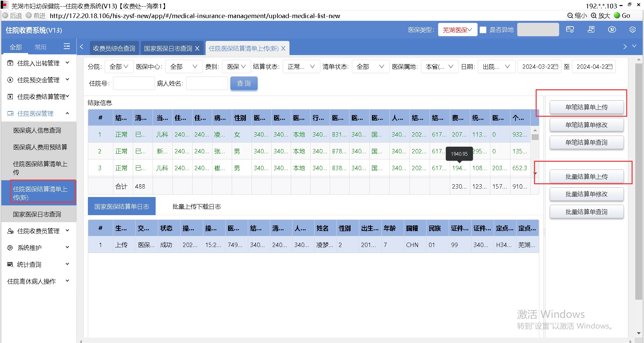The height and width of the screenshot is (343, 644).
Task: Expand the 住院入出转管理 menu
Action: 39,63
